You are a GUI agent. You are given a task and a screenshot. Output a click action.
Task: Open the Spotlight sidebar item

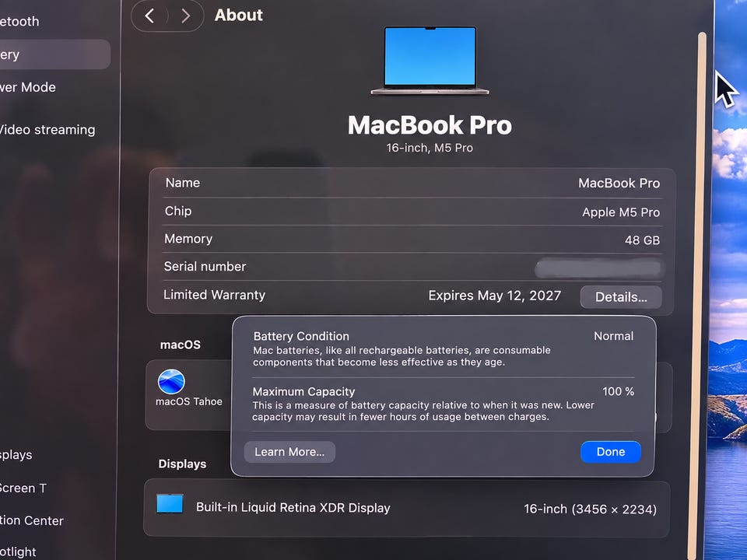point(18,552)
